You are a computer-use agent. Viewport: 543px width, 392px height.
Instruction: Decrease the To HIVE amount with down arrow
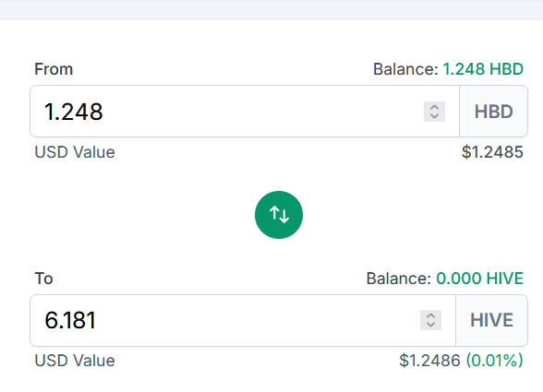point(430,325)
